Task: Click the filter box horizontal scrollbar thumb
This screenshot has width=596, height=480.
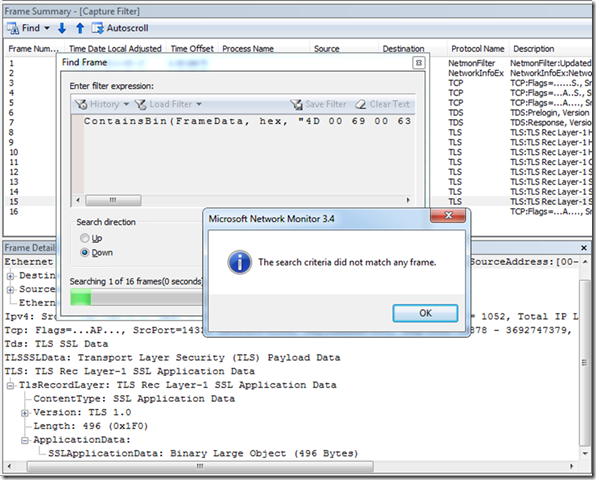Action: 113,200
